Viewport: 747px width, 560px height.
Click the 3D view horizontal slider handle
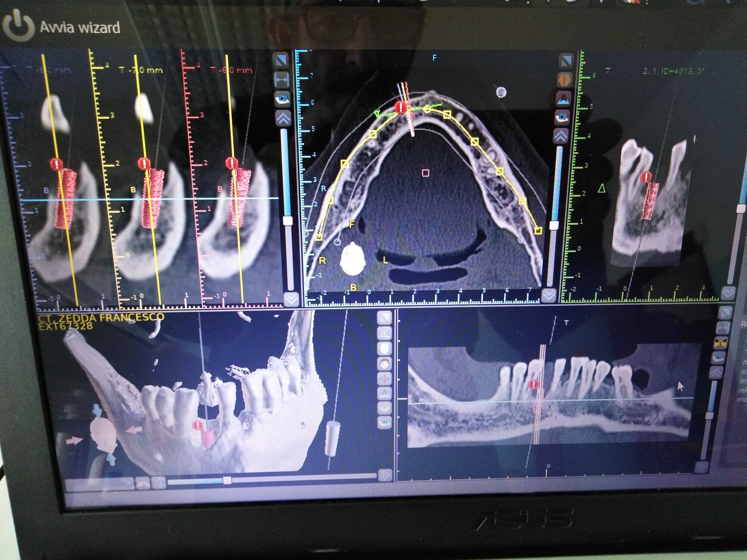click(x=227, y=480)
